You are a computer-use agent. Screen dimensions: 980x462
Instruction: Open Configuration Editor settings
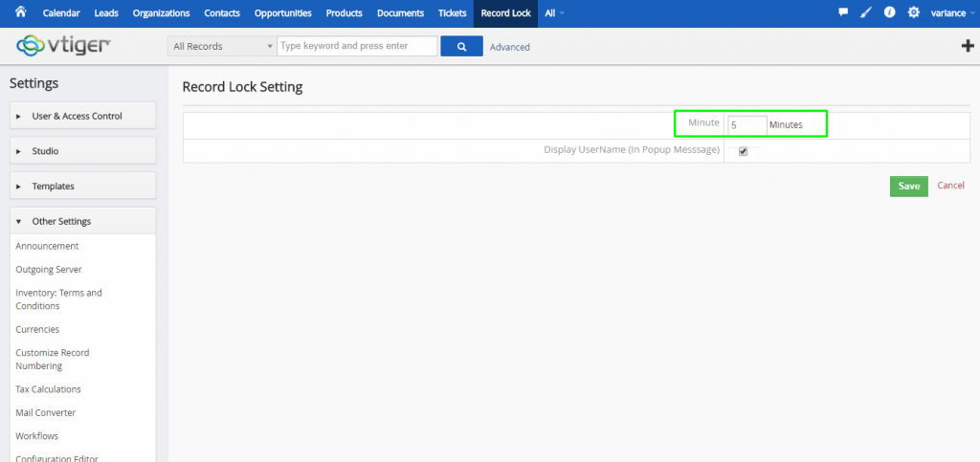[56, 457]
